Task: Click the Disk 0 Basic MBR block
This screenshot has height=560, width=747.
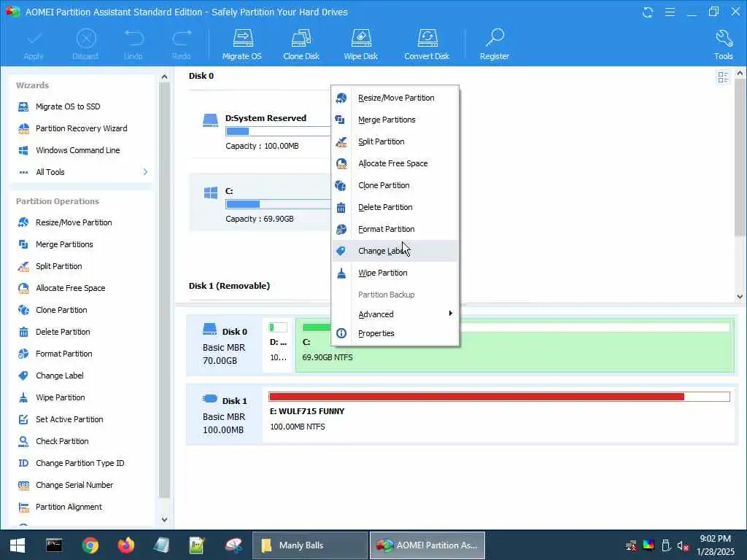Action: click(x=225, y=346)
